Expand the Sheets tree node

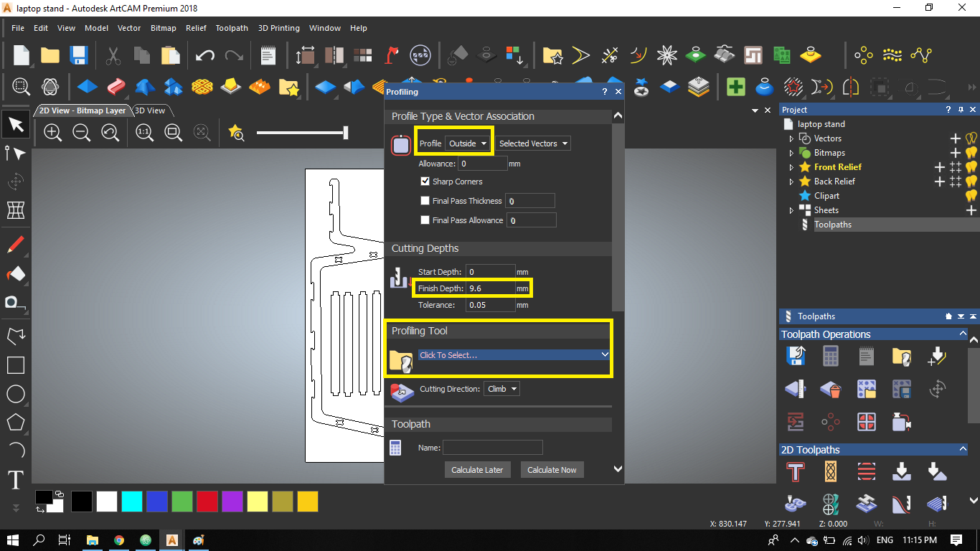792,210
